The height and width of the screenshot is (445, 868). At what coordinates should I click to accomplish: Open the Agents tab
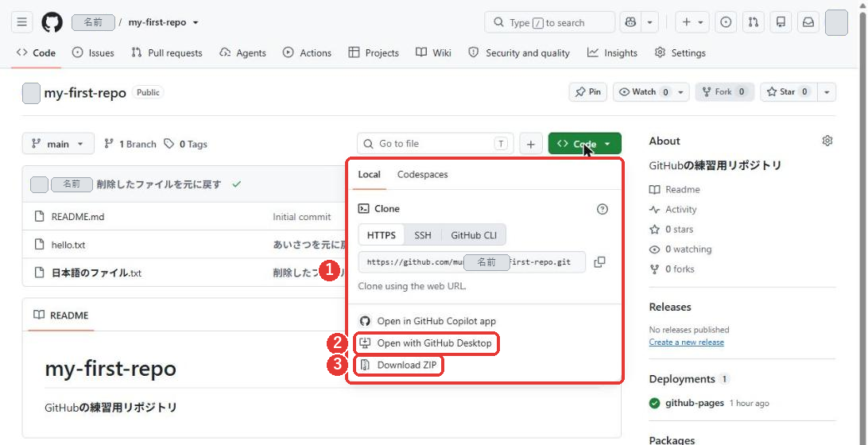[243, 52]
